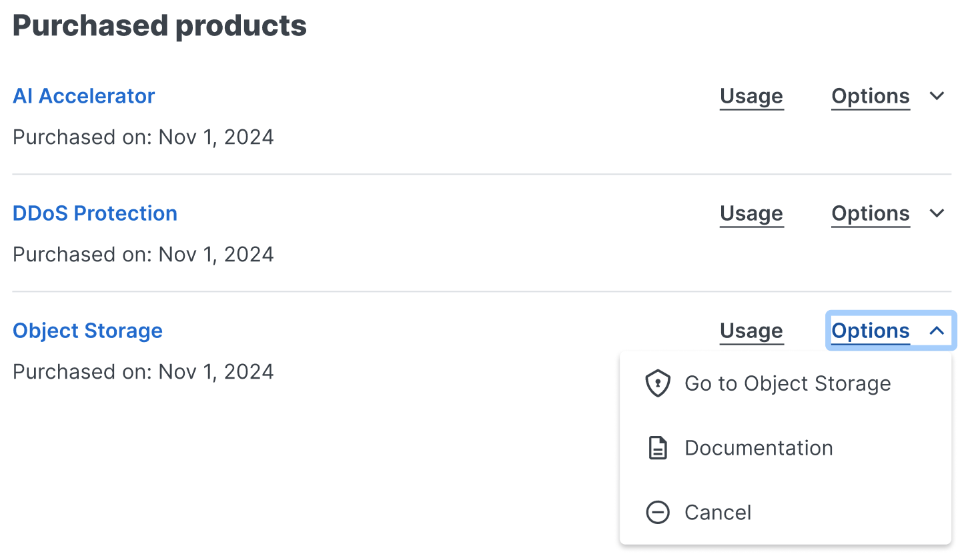This screenshot has height=560, width=974.
Task: Click the Options link for AI Accelerator
Action: (x=870, y=96)
